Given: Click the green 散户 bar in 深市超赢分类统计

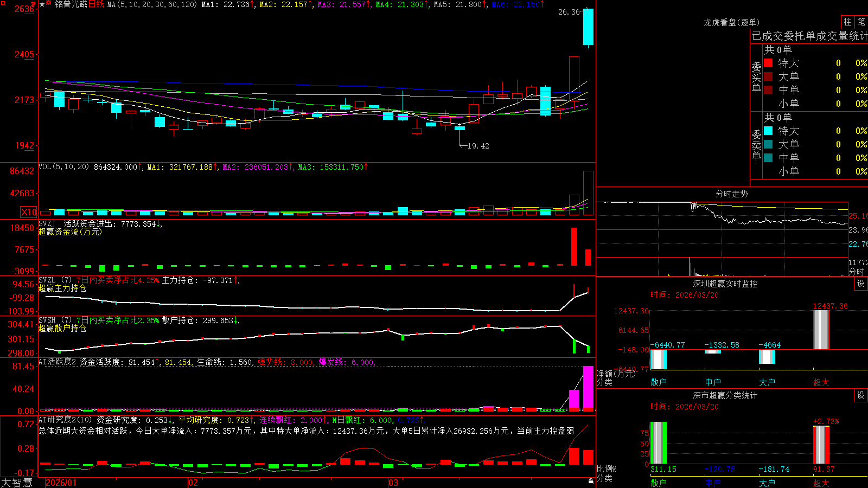Looking at the screenshot, I should click(x=659, y=443).
